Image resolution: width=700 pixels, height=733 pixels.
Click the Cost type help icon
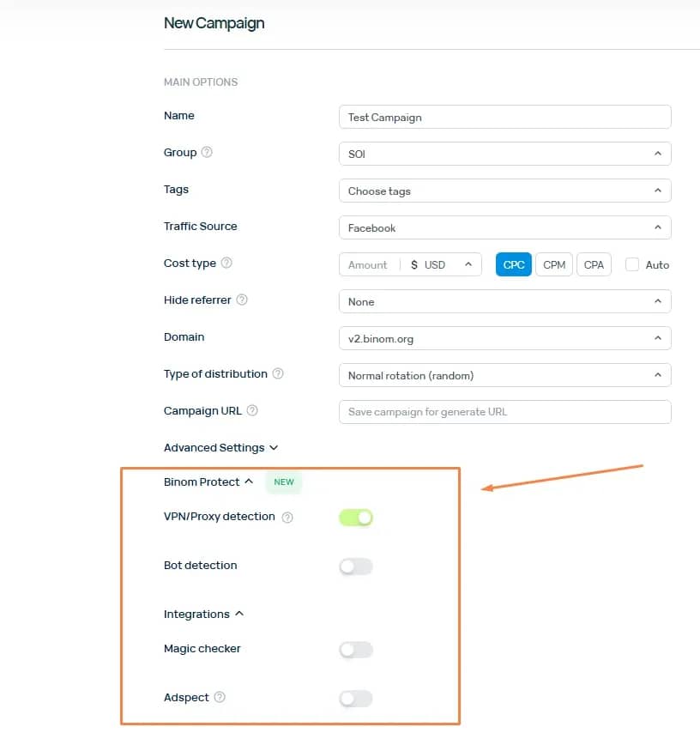(226, 263)
